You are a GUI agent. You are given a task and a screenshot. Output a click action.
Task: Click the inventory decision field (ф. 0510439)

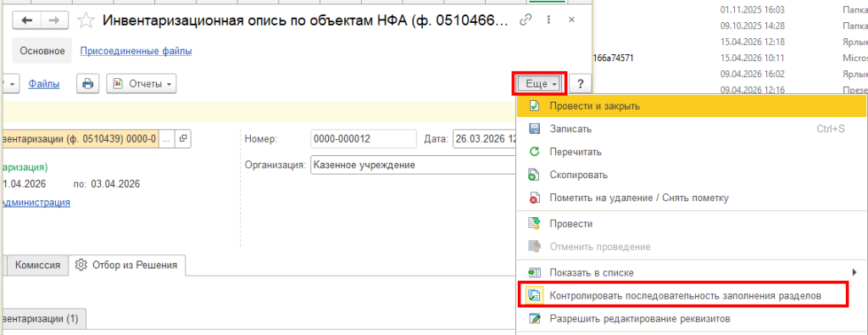pyautogui.click(x=81, y=139)
